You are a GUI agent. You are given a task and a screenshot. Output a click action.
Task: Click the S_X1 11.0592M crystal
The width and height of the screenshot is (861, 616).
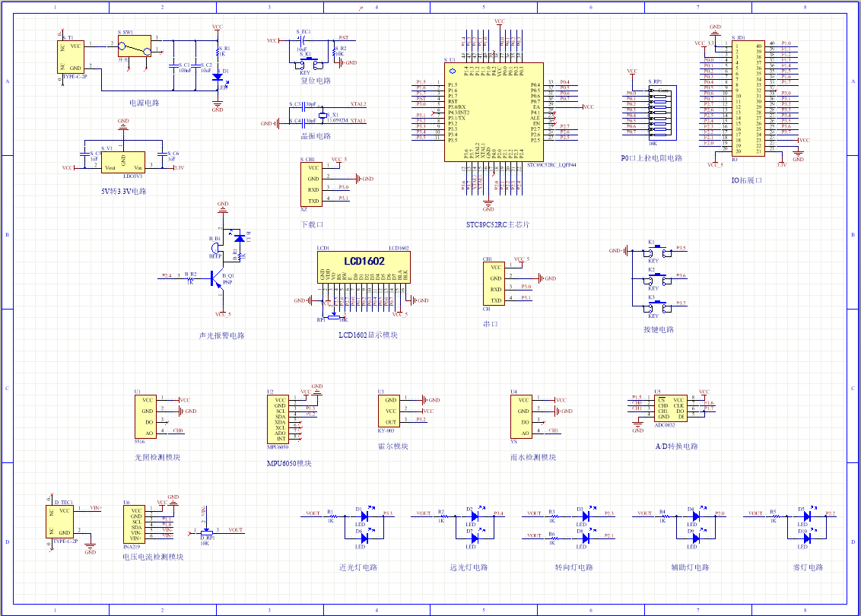point(322,115)
